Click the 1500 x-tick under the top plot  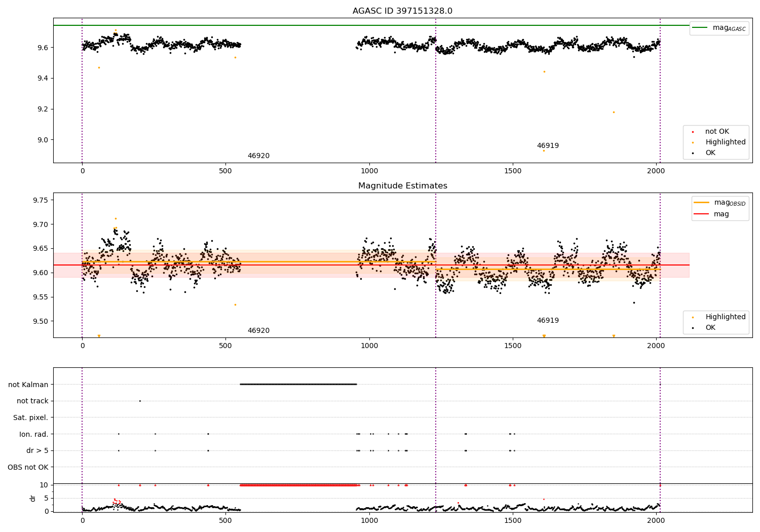pyautogui.click(x=513, y=171)
